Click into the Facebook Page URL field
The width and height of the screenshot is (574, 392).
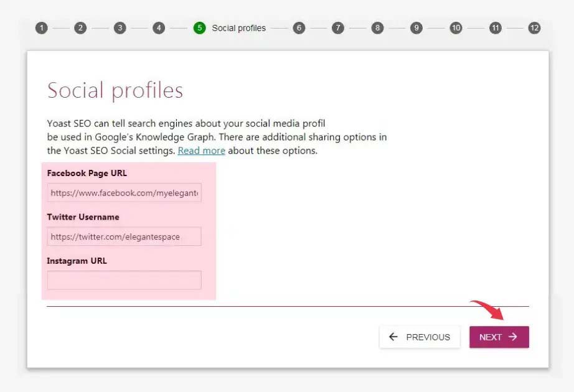[124, 193]
